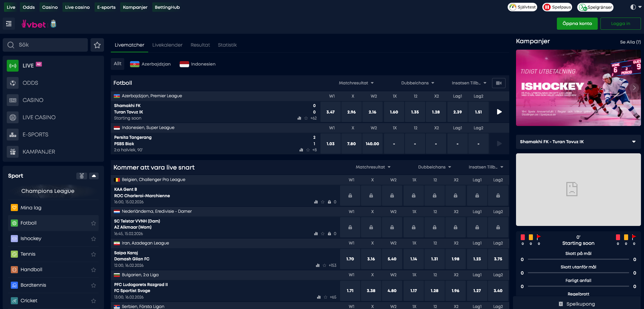Star the Ishockey sport as favorite

tap(93, 238)
